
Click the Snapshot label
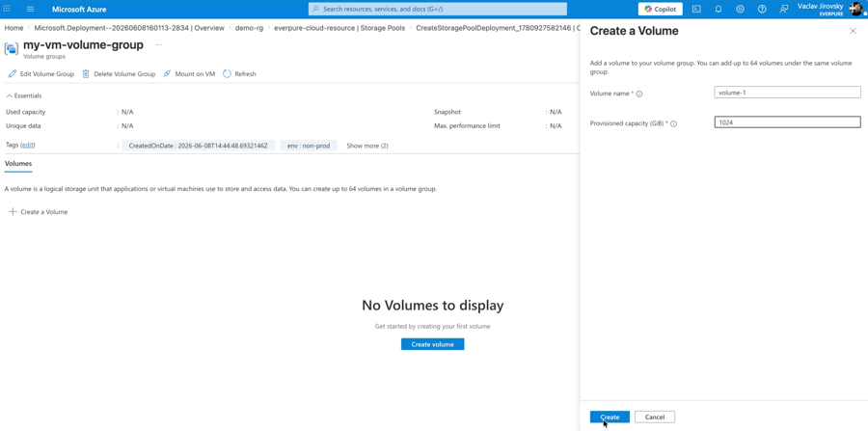448,112
